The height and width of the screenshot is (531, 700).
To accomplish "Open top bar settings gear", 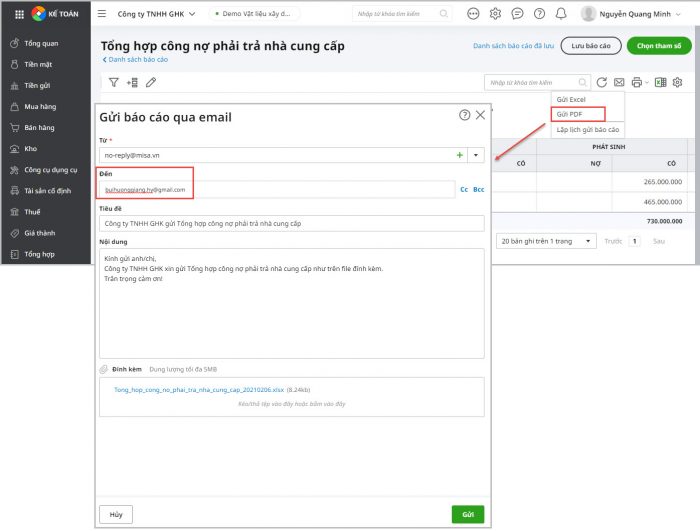I will [495, 14].
